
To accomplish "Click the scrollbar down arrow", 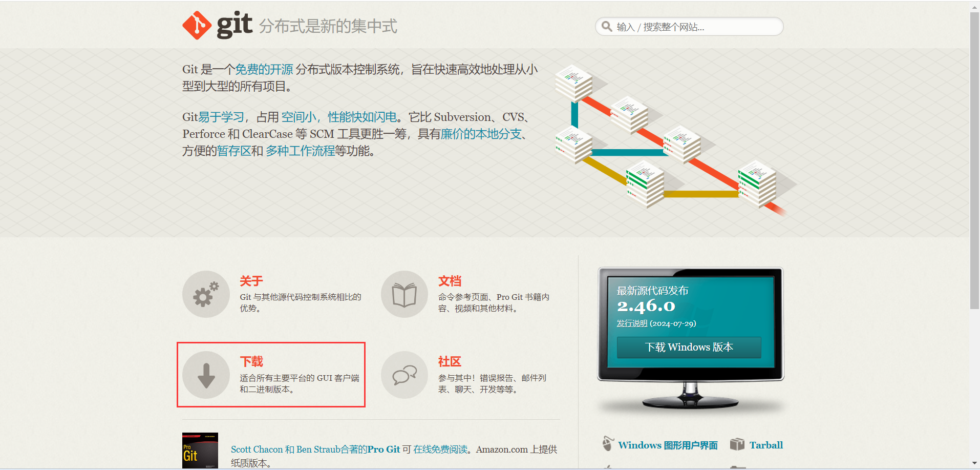I will 974,463.
